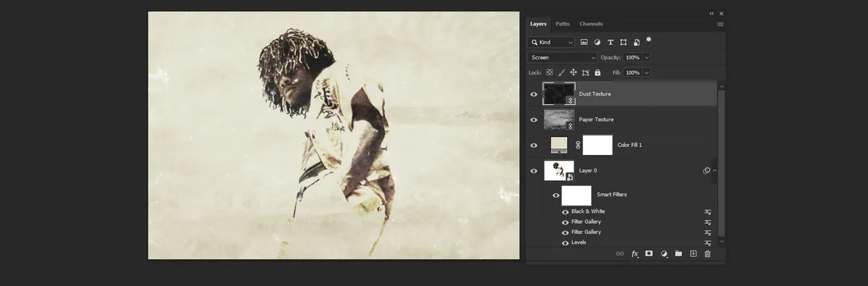The height and width of the screenshot is (286, 868).
Task: Toggle Smart Filters visibility
Action: (x=556, y=195)
